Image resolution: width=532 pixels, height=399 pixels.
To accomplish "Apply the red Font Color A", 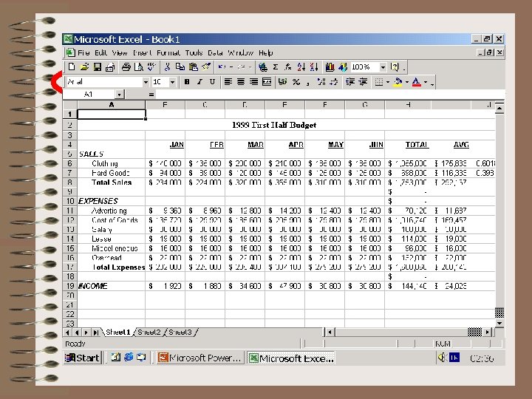I will pos(417,82).
